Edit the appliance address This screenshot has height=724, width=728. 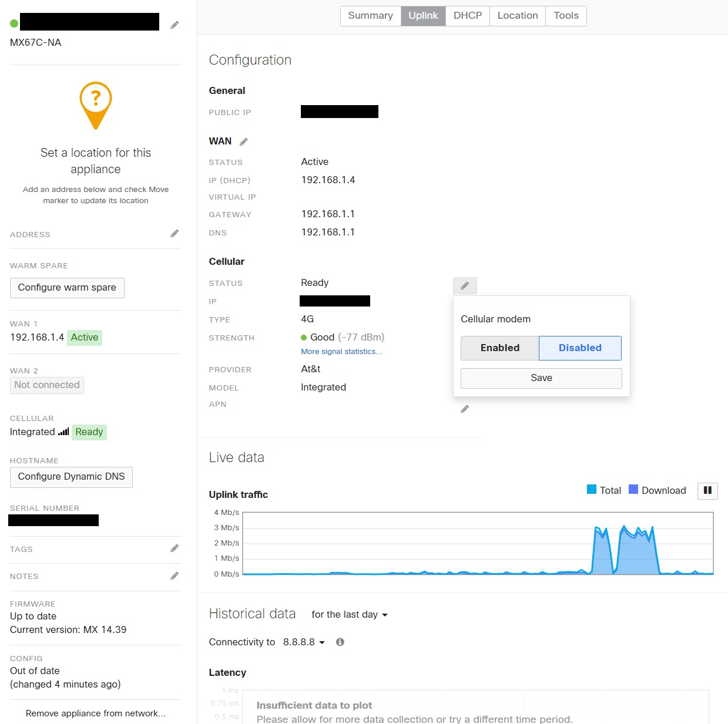174,233
